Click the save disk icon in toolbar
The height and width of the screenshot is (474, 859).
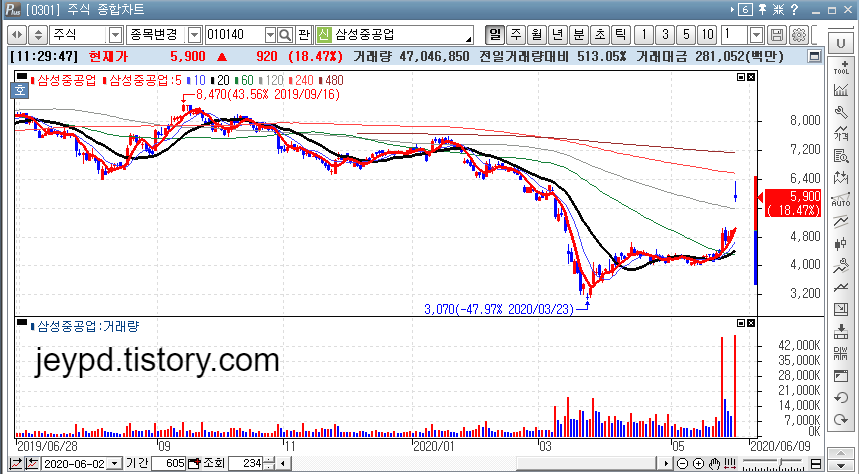tap(777, 35)
